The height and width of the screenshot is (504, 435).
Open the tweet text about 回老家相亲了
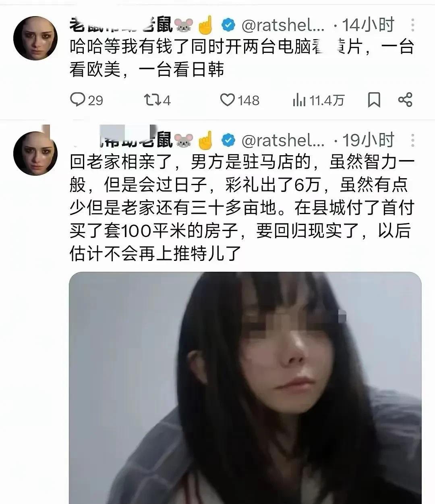(x=242, y=208)
